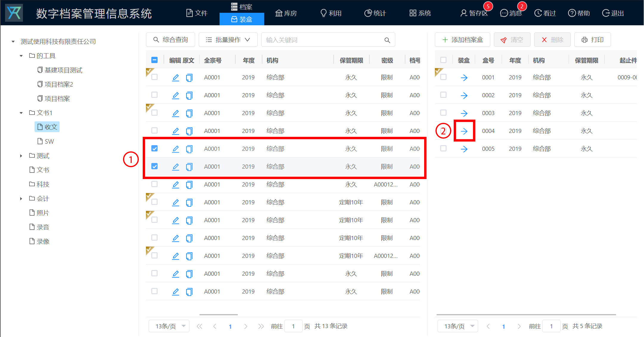The height and width of the screenshot is (337, 644).
Task: Open the 统计 section
Action: (375, 13)
